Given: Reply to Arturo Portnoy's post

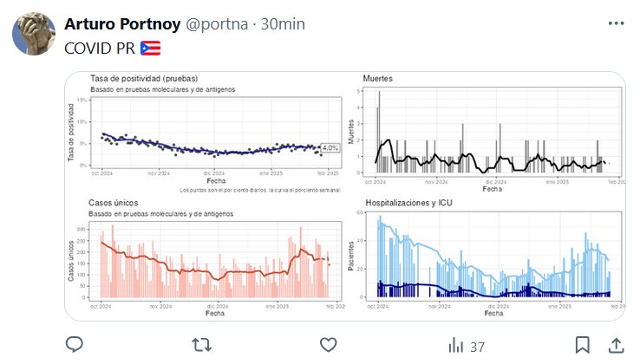Looking at the screenshot, I should tap(75, 345).
